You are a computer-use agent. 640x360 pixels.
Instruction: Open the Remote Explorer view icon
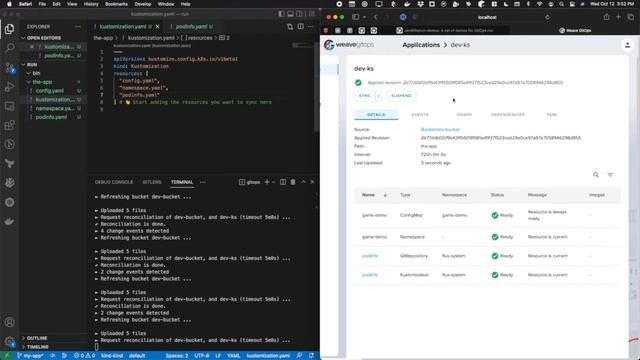tap(9, 106)
